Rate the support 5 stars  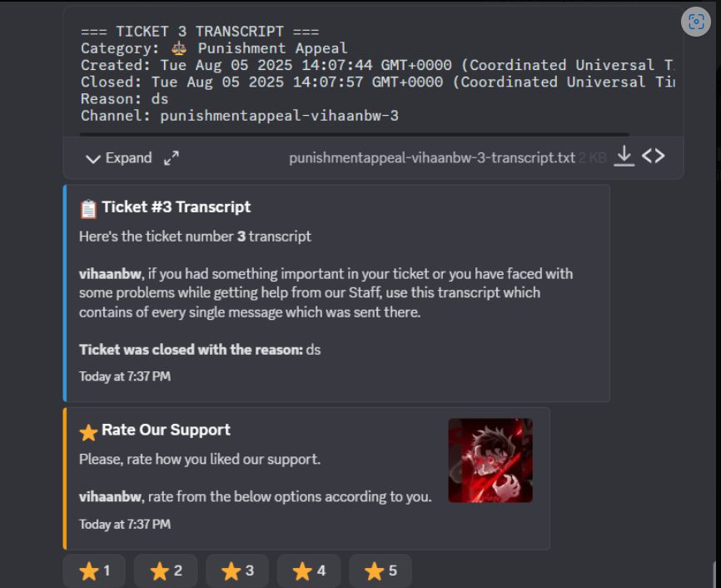(x=380, y=571)
